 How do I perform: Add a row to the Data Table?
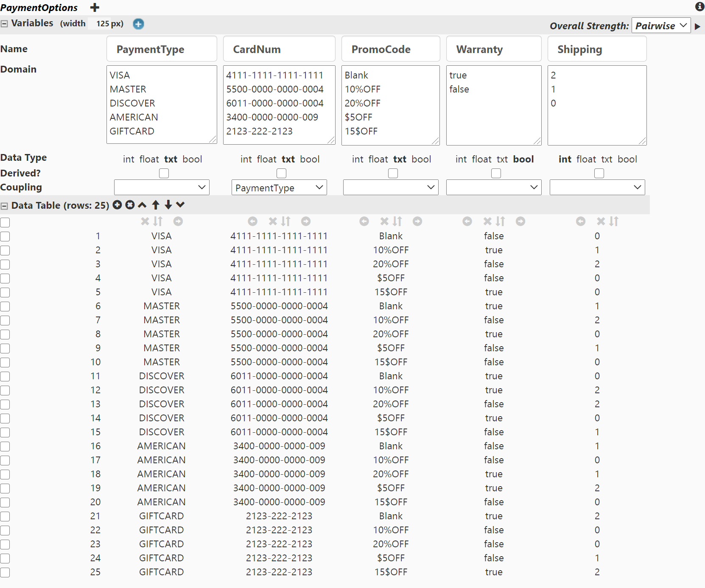(117, 205)
